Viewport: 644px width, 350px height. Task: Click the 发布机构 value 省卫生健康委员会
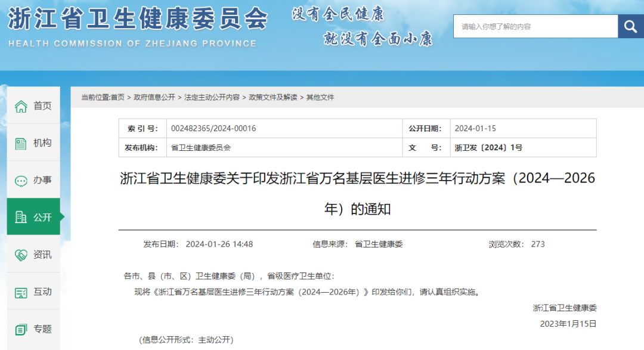pos(201,147)
